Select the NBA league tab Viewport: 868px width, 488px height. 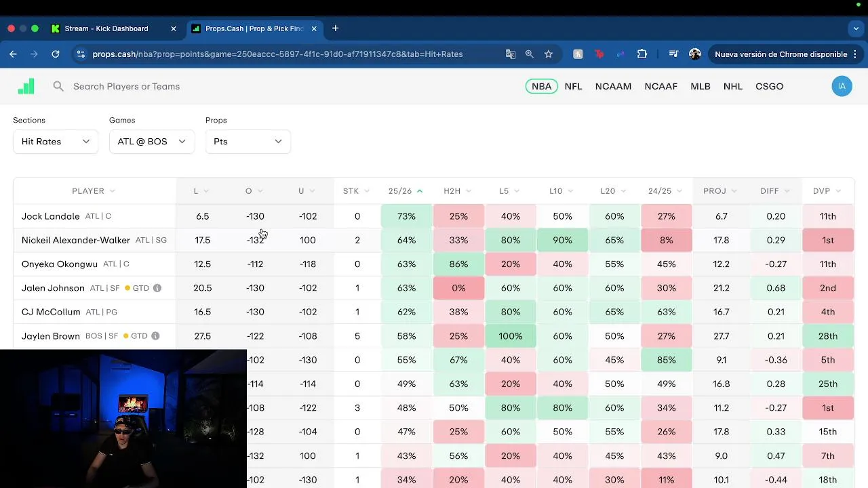click(x=541, y=86)
